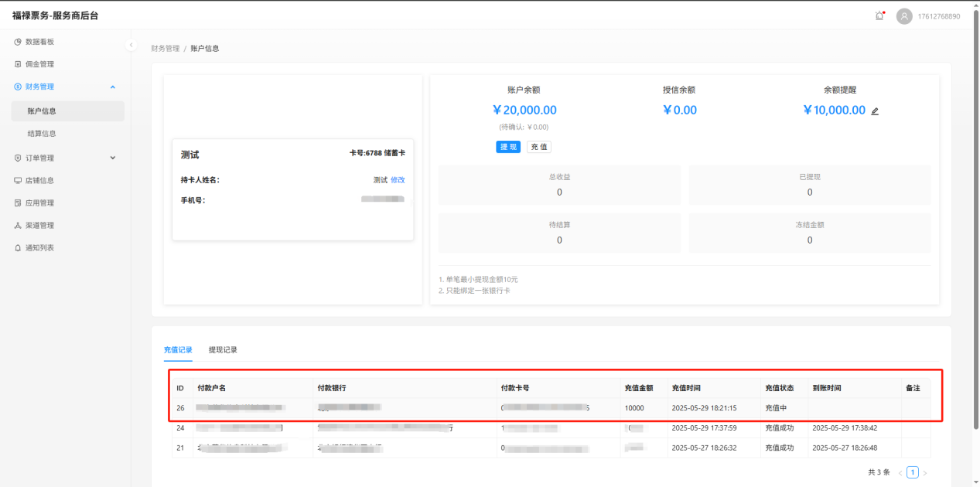Open the user avatar menu
The width and height of the screenshot is (980, 487).
tap(904, 16)
